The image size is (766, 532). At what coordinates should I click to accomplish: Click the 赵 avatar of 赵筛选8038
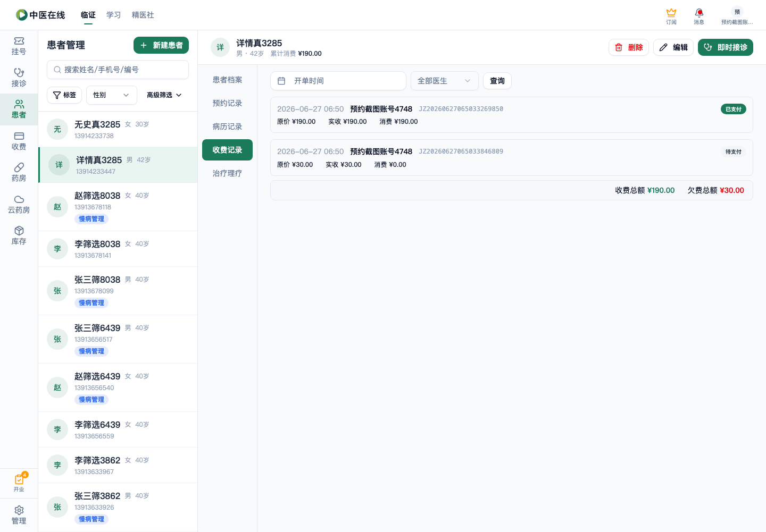pyautogui.click(x=57, y=207)
